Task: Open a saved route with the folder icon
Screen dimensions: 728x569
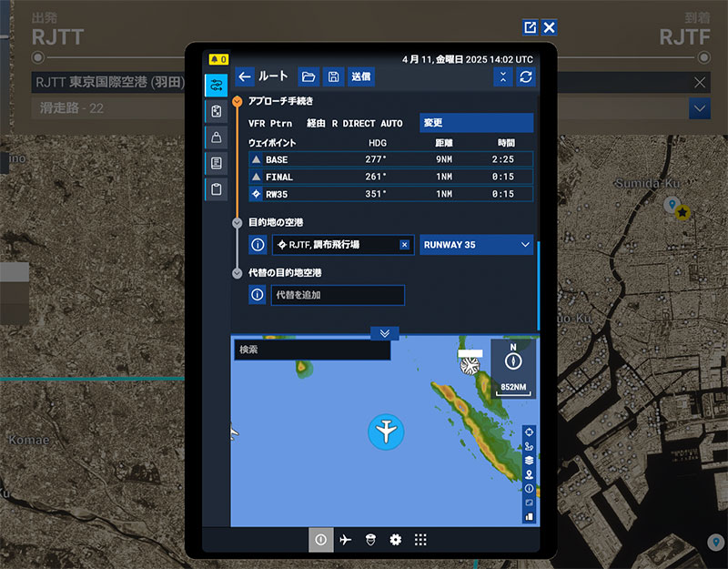Action: (308, 76)
